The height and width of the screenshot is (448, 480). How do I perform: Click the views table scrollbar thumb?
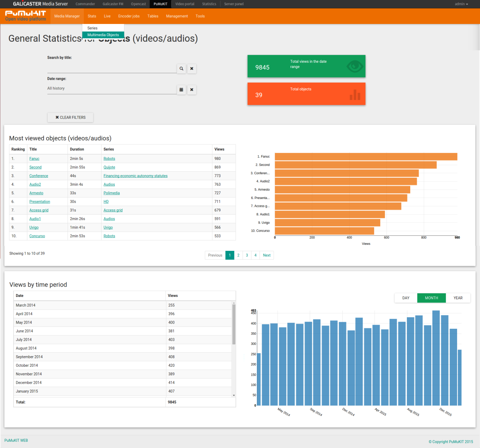click(234, 324)
